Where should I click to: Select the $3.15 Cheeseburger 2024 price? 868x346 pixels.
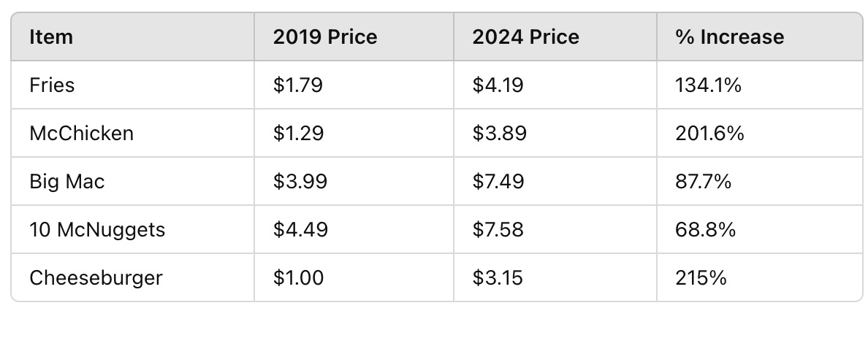(498, 278)
